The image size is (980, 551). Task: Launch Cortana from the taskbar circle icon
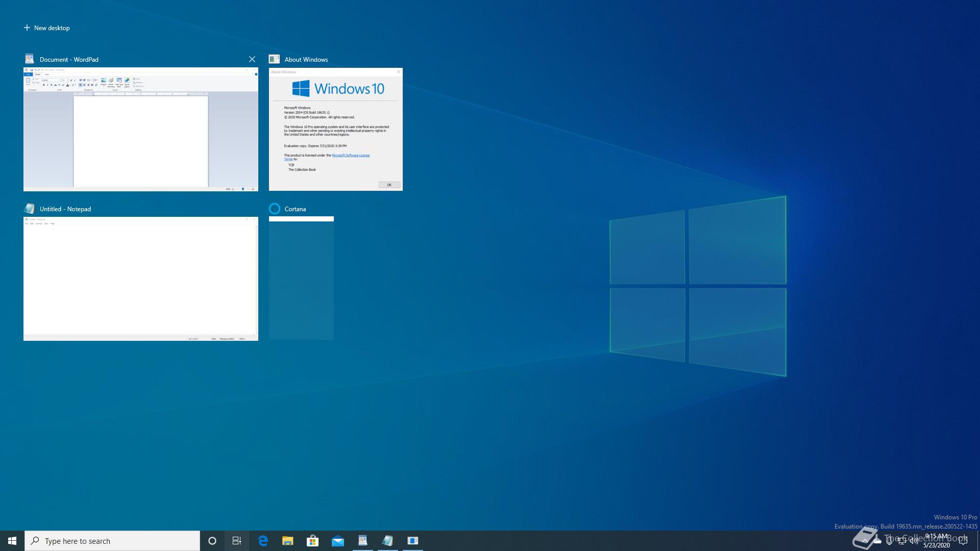(x=212, y=541)
